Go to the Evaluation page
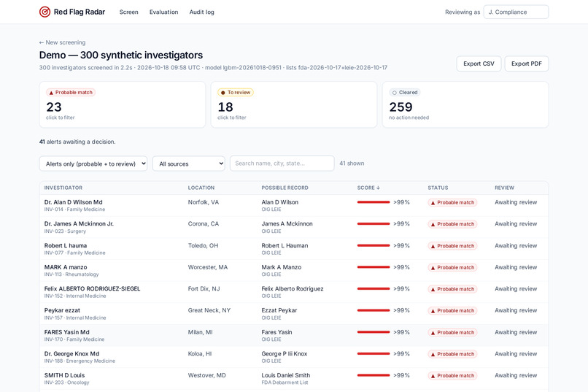588x392 pixels. [164, 12]
